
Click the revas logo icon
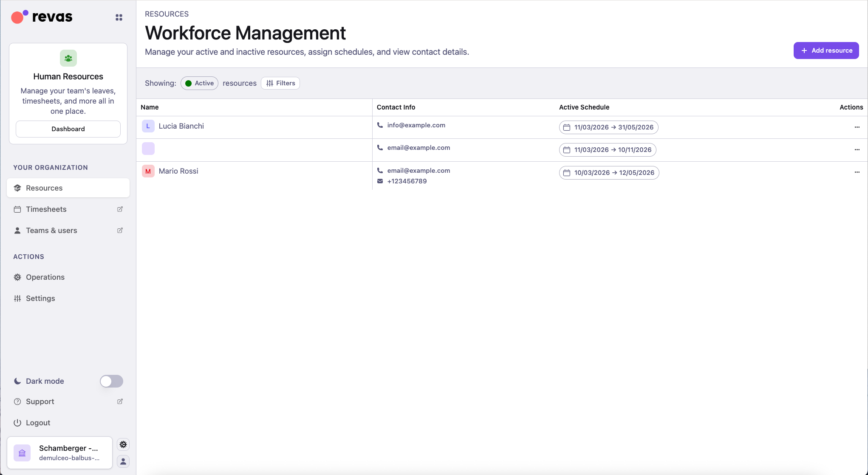pos(19,17)
